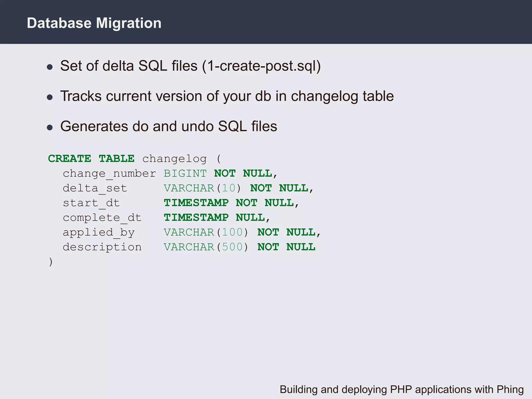The image size is (532, 399).
Task: Click the closing parenthesis of the SQL statement
Action: [51, 262]
